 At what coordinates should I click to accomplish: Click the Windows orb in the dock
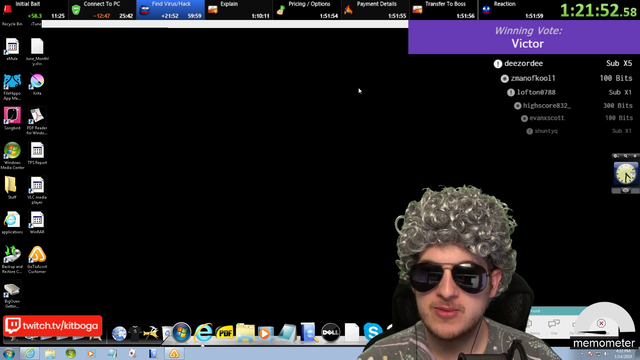pos(182,332)
